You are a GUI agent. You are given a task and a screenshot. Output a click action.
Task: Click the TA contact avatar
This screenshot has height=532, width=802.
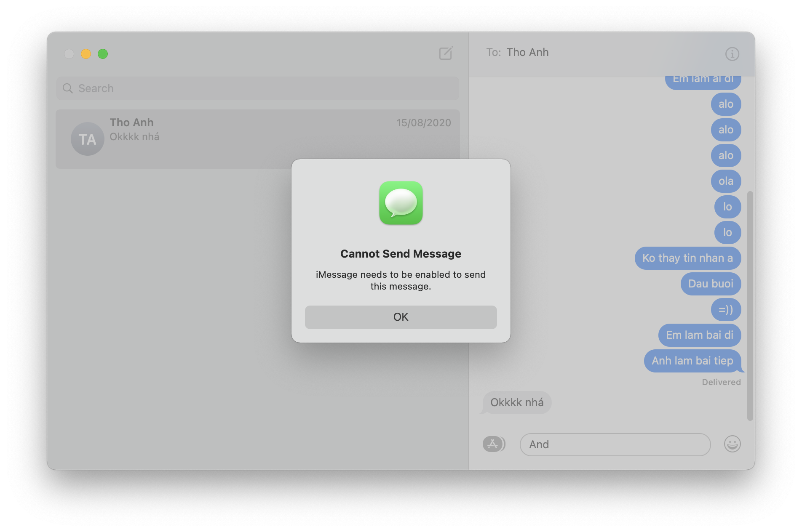click(87, 139)
